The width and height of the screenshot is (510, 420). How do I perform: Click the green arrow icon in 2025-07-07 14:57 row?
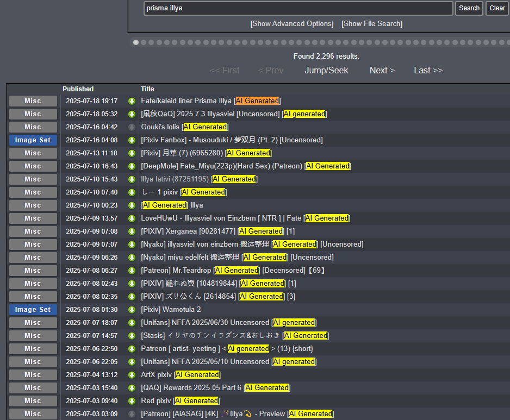point(132,336)
